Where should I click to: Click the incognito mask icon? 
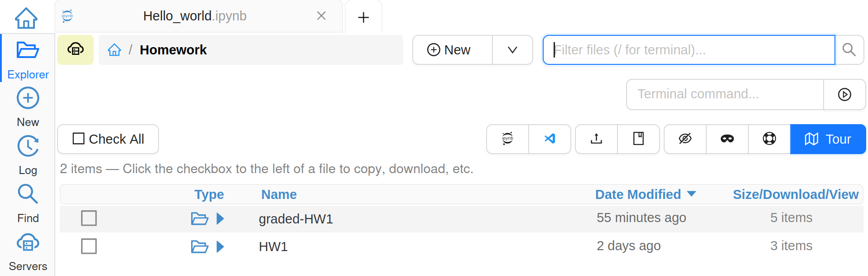(727, 139)
